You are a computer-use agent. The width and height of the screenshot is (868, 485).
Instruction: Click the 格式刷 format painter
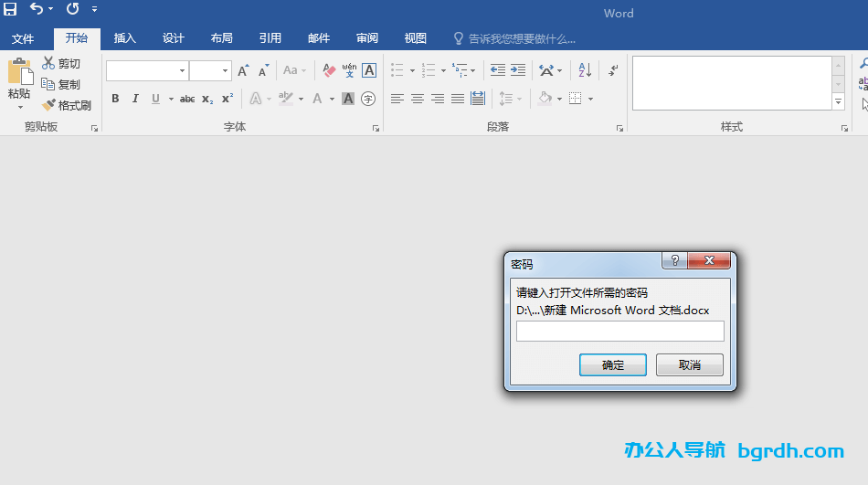(x=67, y=105)
